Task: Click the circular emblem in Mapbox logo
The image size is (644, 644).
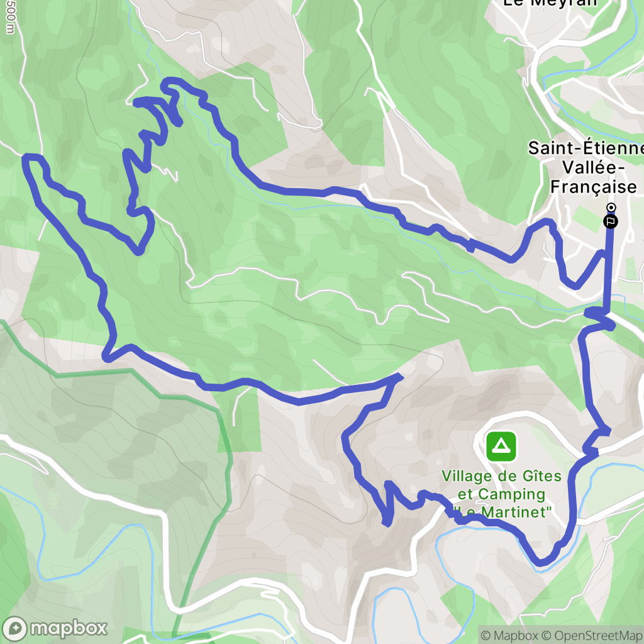Action: (x=15, y=628)
